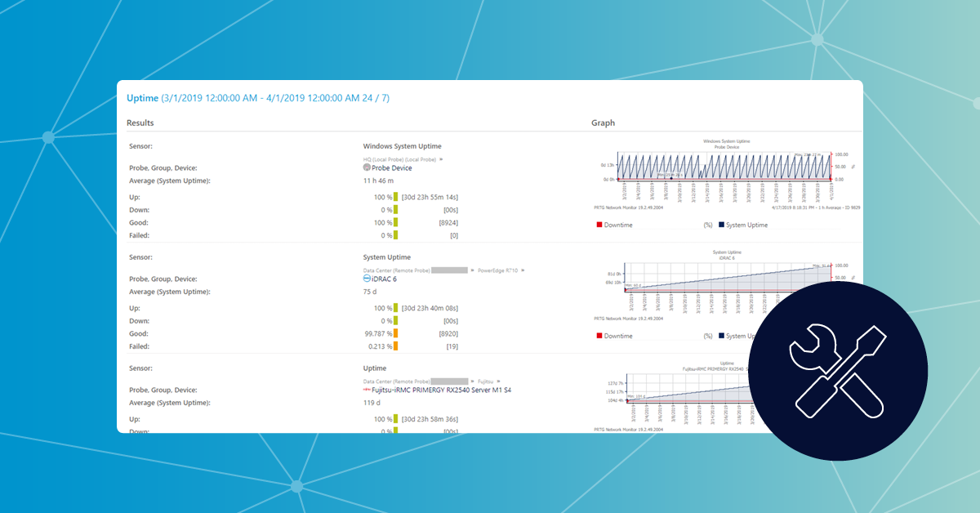
Task: Click the arrow after HQ (Local Probe) breadcrumb
Action: pyautogui.click(x=442, y=159)
